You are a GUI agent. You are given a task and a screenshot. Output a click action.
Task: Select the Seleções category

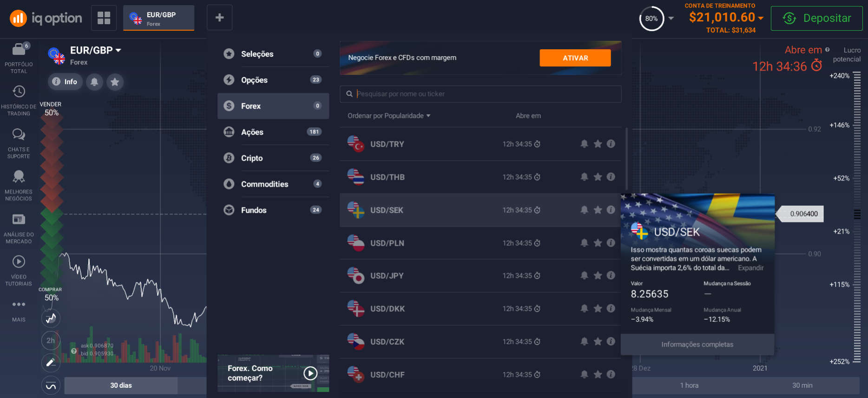point(273,54)
